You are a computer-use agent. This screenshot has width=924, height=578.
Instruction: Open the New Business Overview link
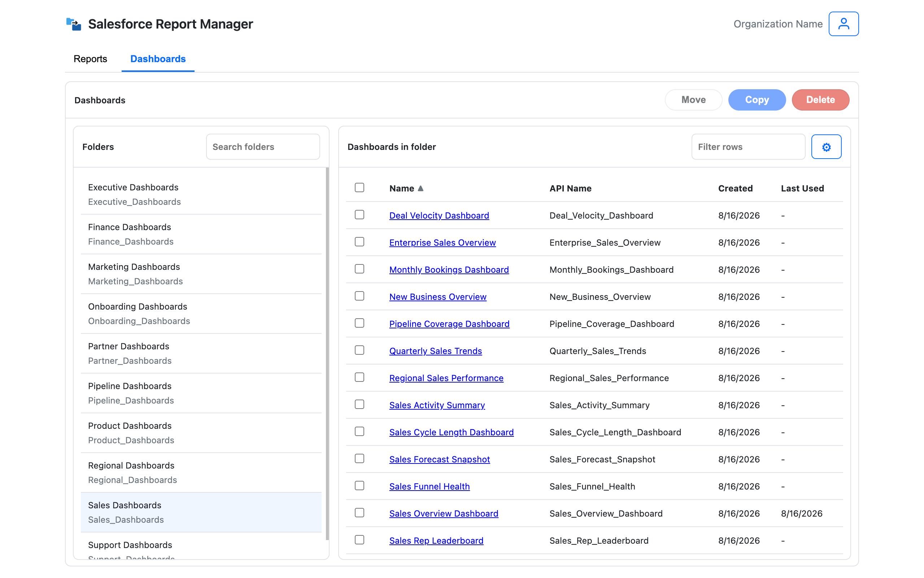click(438, 297)
